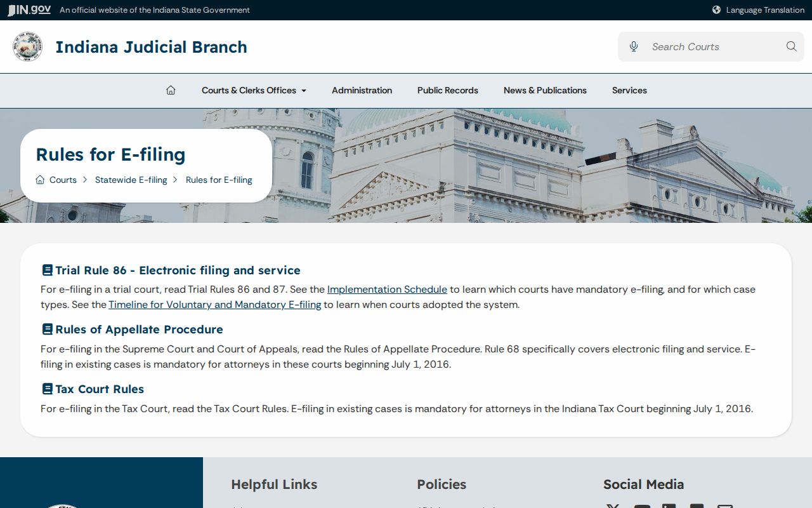Open the Implementation Schedule link
Image resolution: width=812 pixels, height=508 pixels.
[x=387, y=290]
